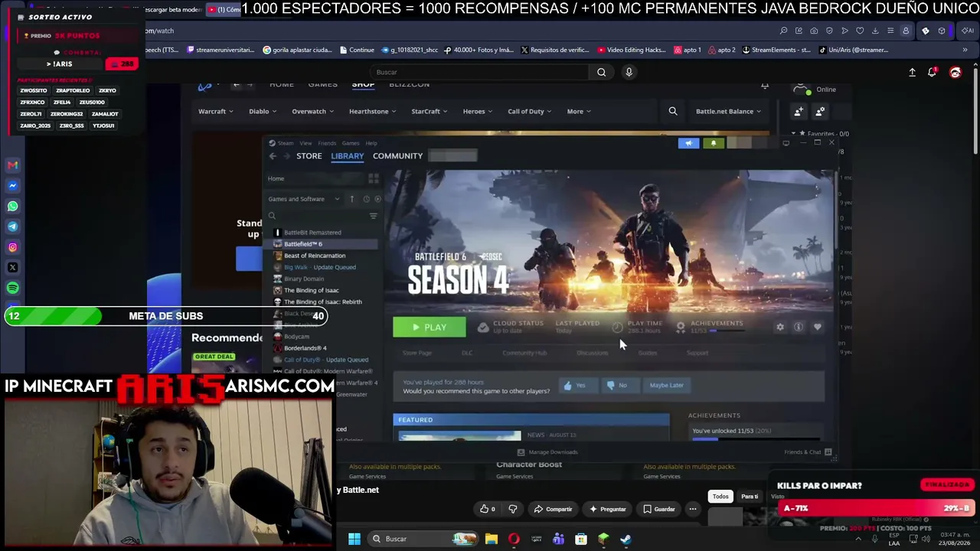Click the YouTube create upload icon

[x=912, y=72]
